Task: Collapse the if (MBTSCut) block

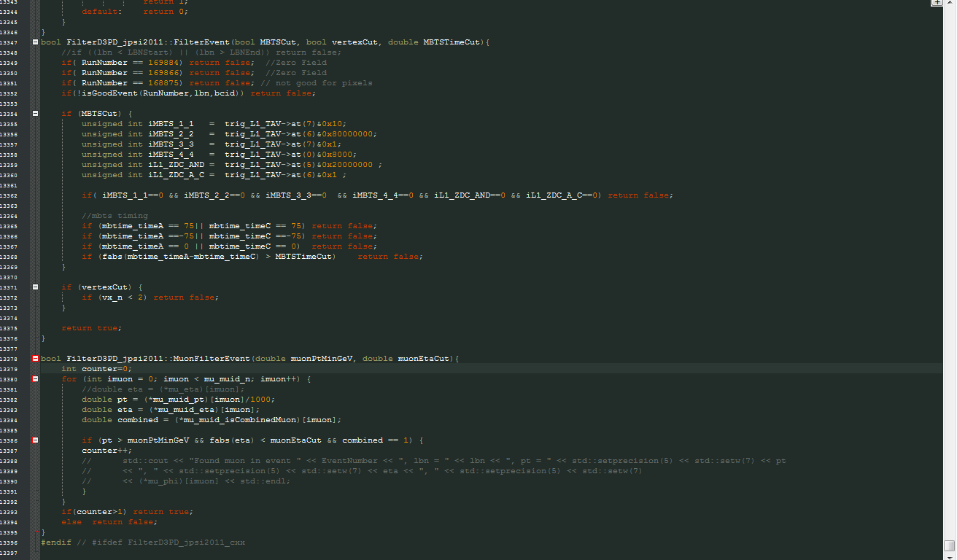Action: 35,114
